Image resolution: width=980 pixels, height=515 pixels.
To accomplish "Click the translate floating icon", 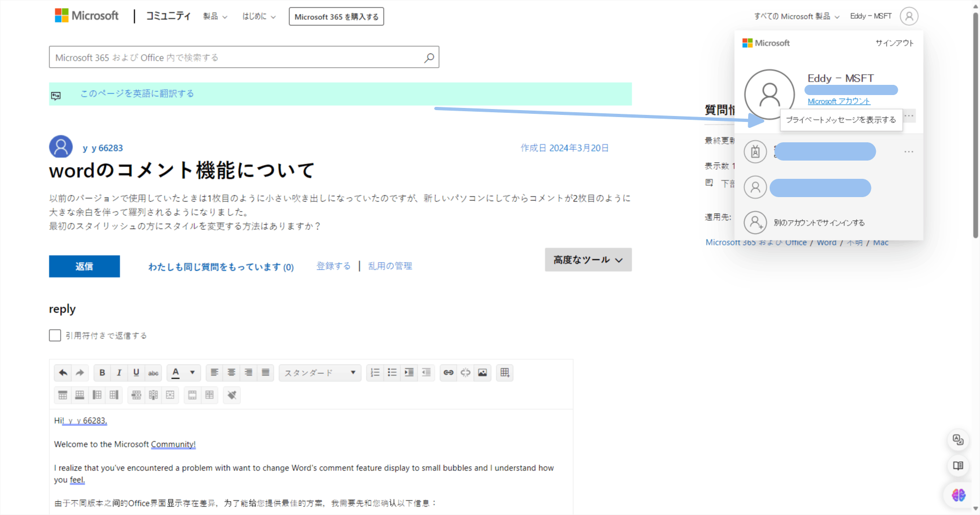I will pos(958,440).
